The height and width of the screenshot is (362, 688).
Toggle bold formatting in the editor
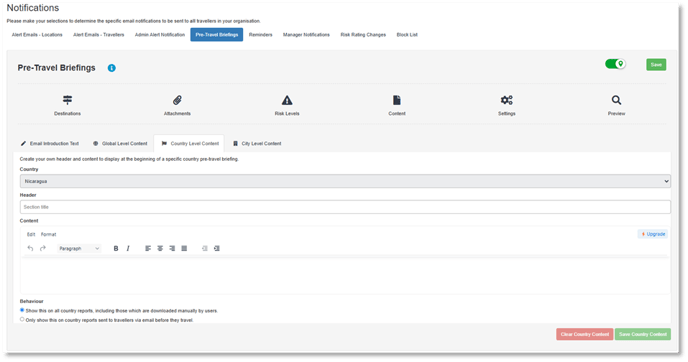(x=116, y=248)
